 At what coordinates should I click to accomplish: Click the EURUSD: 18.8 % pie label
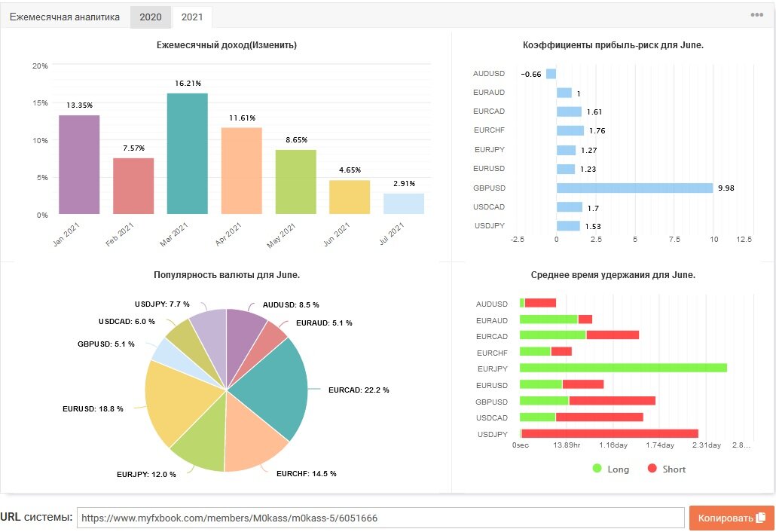[x=93, y=408]
